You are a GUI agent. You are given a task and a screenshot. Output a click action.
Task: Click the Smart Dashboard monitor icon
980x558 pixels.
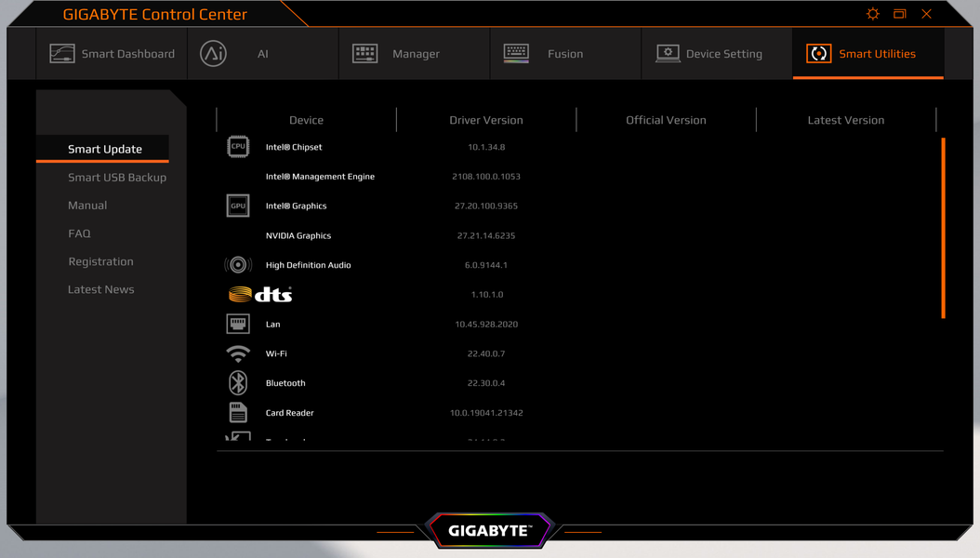tap(62, 54)
